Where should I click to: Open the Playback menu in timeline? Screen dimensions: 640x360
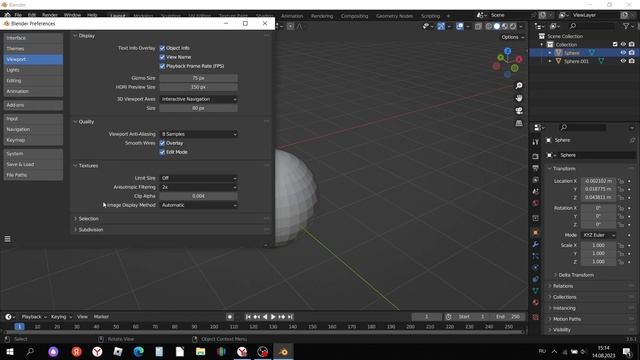(34, 317)
